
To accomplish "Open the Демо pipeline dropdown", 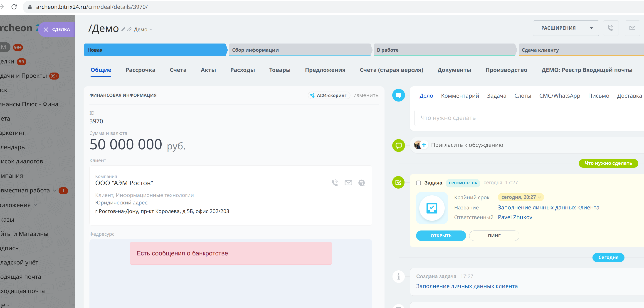I will (x=143, y=29).
